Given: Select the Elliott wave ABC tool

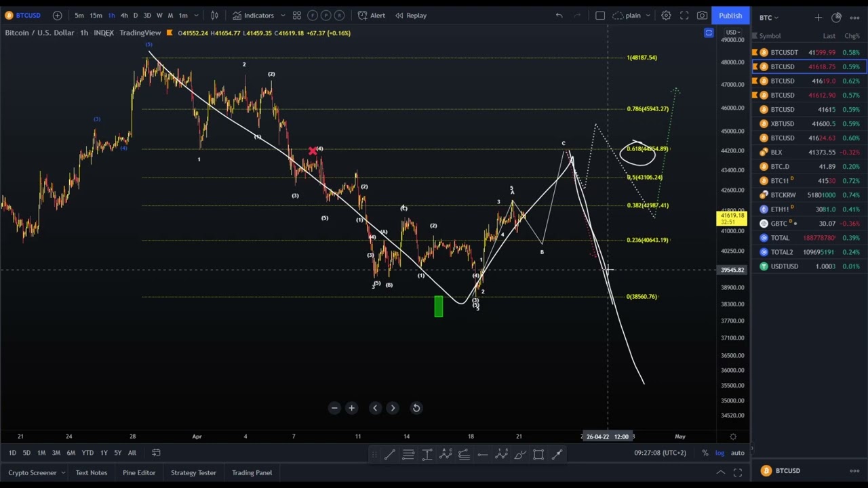Looking at the screenshot, I should tap(446, 455).
